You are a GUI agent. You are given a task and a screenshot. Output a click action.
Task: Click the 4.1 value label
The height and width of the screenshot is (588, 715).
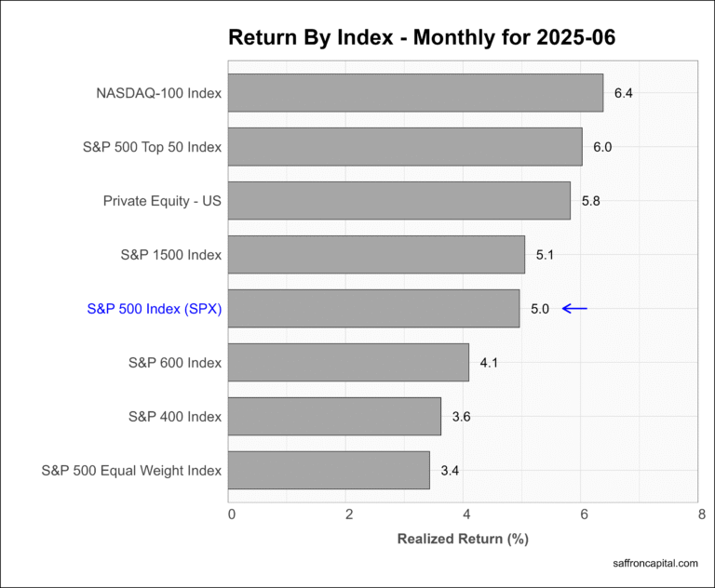point(489,363)
